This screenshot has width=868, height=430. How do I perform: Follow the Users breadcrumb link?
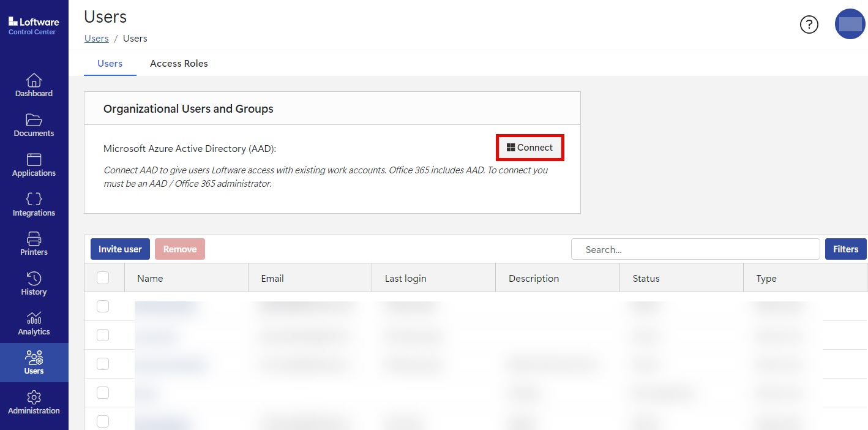(97, 38)
